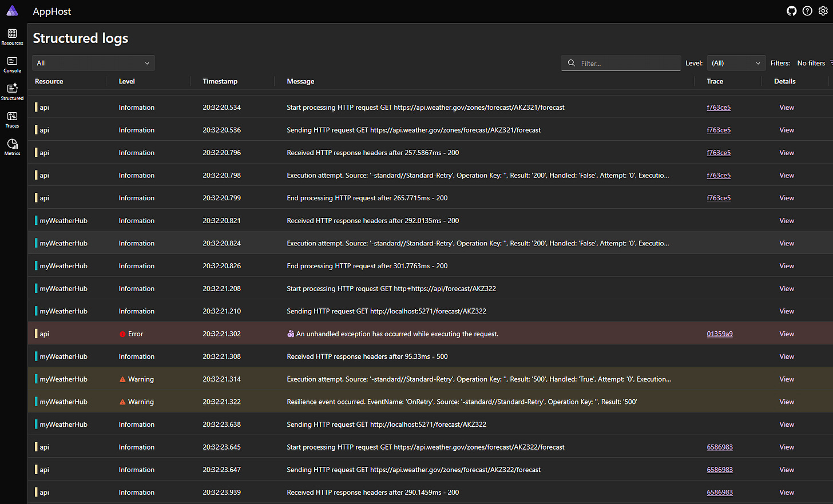Expand the resource selector showing All
Viewport: 833px width, 504px height.
93,63
